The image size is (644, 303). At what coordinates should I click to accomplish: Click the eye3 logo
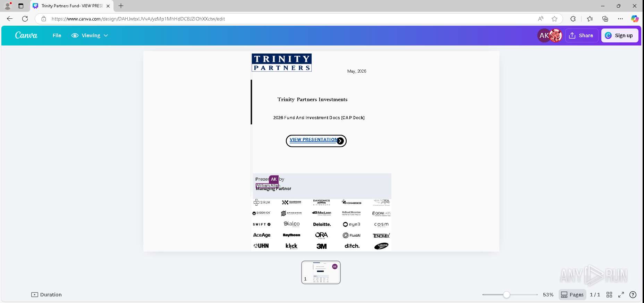[x=352, y=224]
